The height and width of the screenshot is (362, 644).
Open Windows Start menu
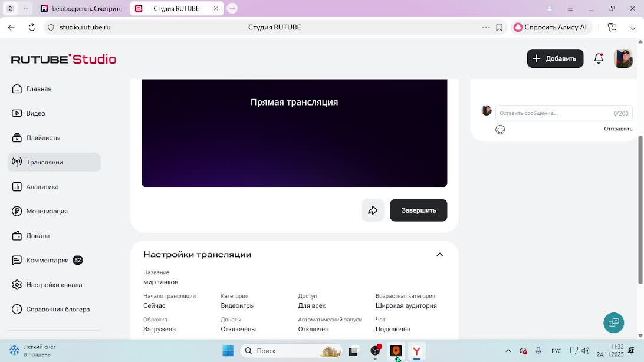(x=228, y=351)
